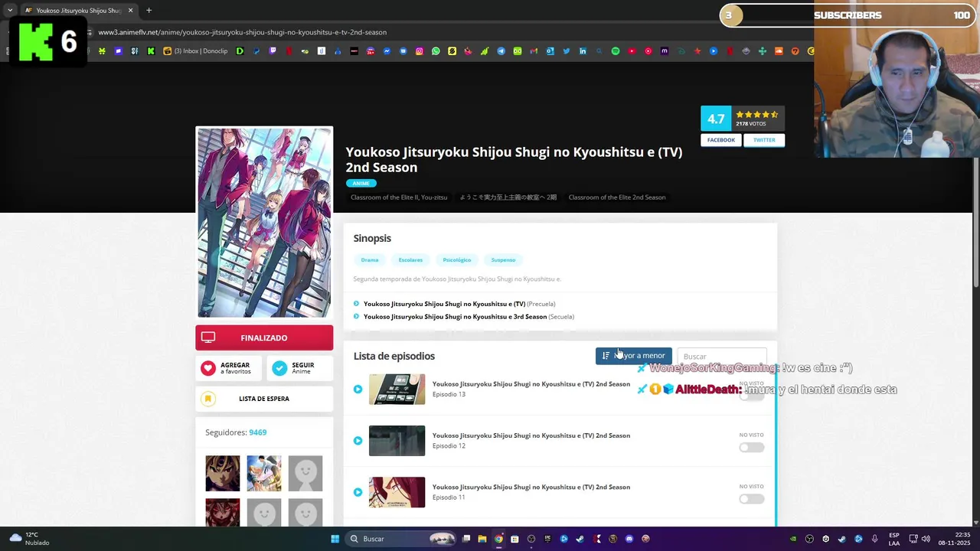Click Lista de espera button label
The height and width of the screenshot is (551, 980).
pos(264,399)
